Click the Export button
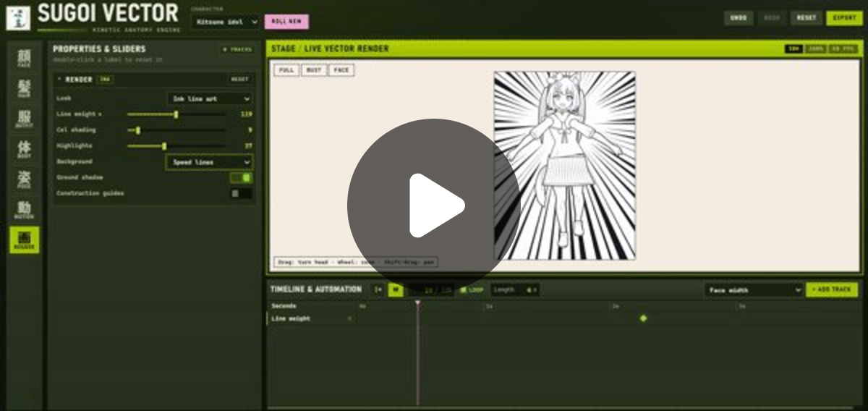This screenshot has height=411, width=868. 844,18
